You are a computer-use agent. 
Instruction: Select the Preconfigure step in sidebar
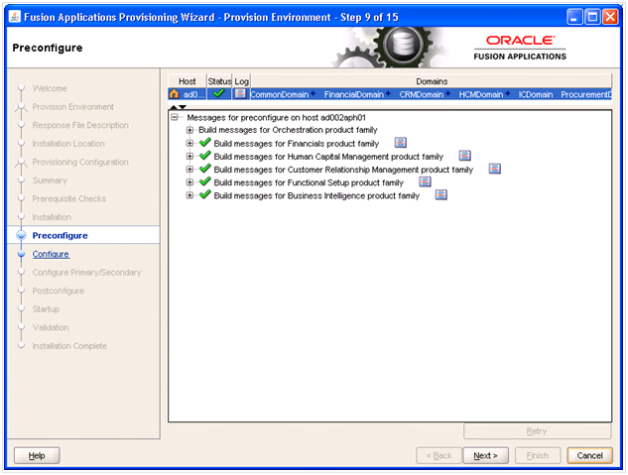(x=60, y=235)
